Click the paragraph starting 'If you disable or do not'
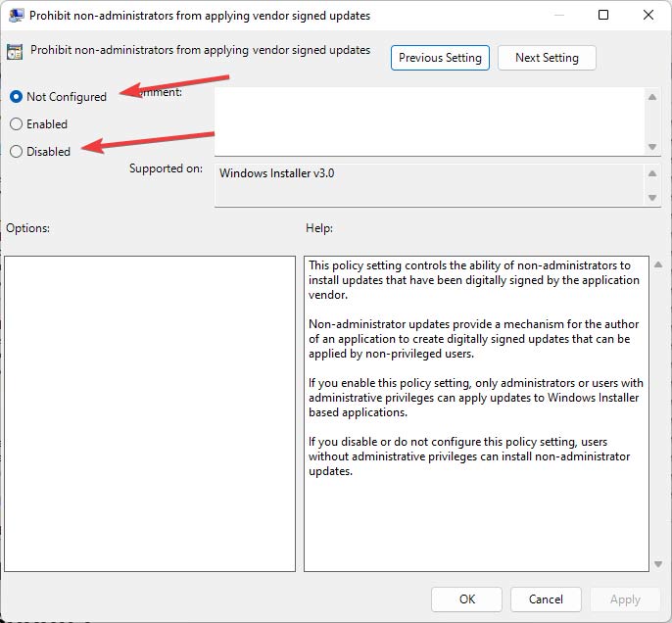 click(x=469, y=455)
